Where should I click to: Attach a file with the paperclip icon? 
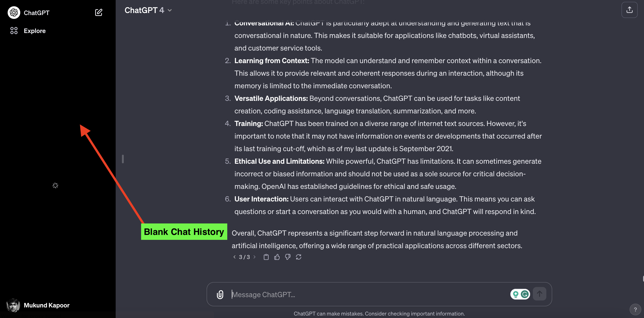tap(220, 295)
